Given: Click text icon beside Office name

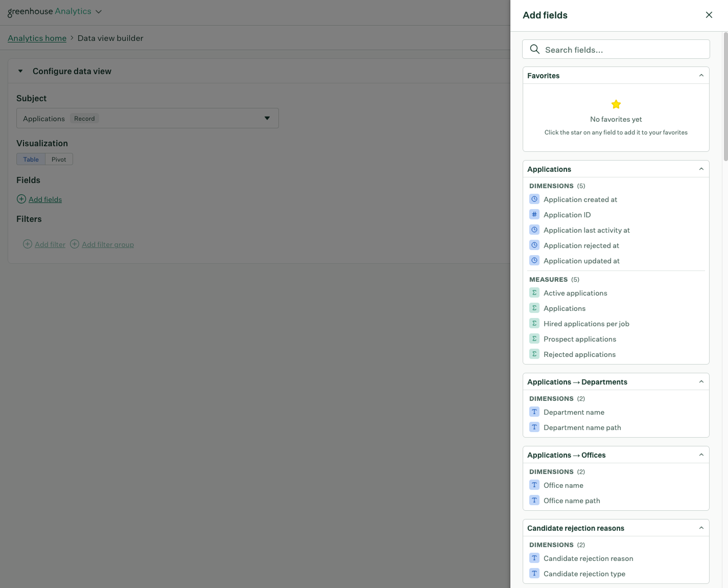Looking at the screenshot, I should point(534,485).
